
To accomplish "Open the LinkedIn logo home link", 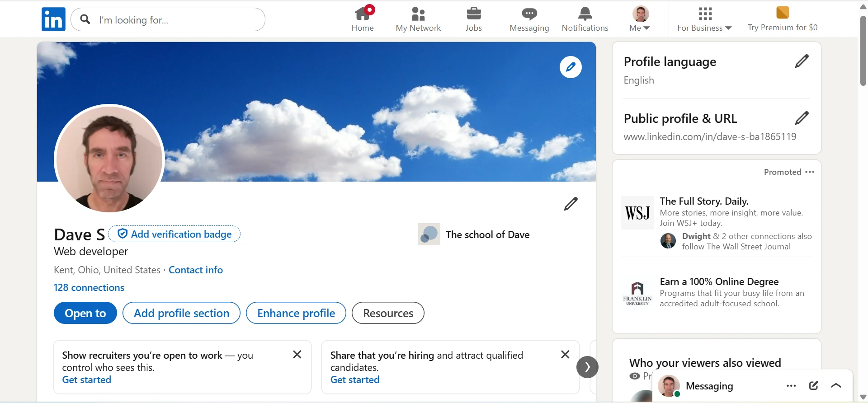I will pos(53,19).
